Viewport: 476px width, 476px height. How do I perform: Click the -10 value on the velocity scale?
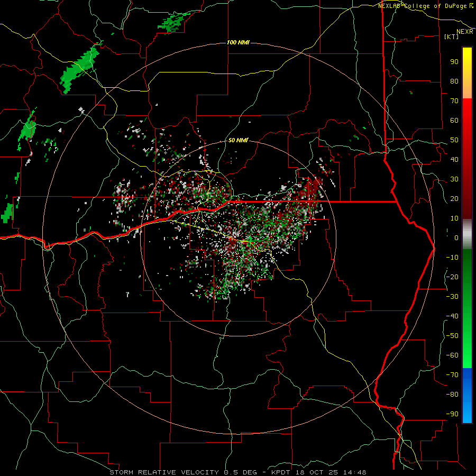pyautogui.click(x=452, y=258)
